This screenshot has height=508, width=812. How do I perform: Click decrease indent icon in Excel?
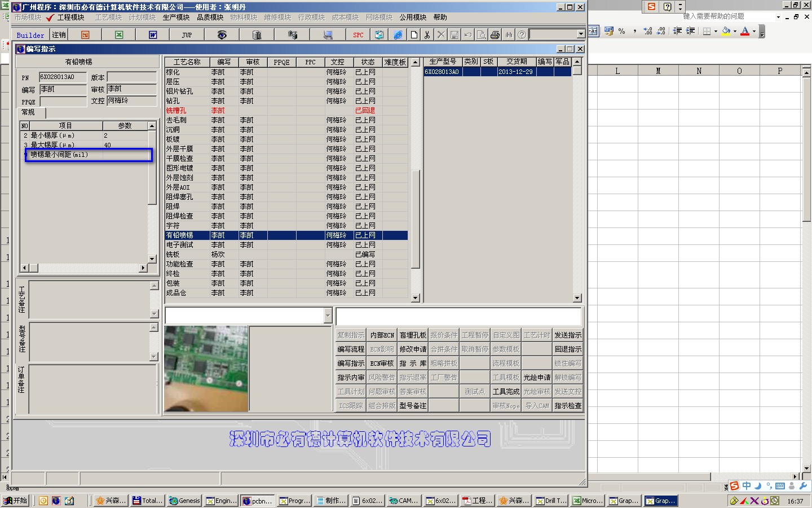coord(677,31)
